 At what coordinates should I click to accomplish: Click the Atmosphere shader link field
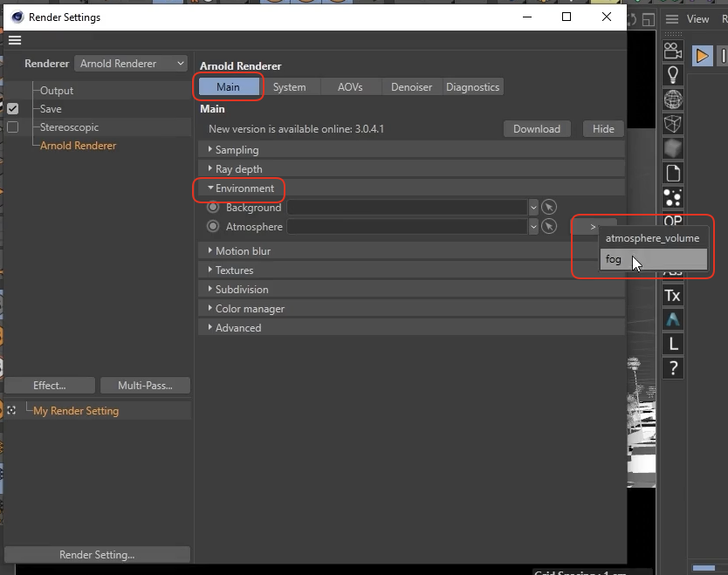(407, 227)
